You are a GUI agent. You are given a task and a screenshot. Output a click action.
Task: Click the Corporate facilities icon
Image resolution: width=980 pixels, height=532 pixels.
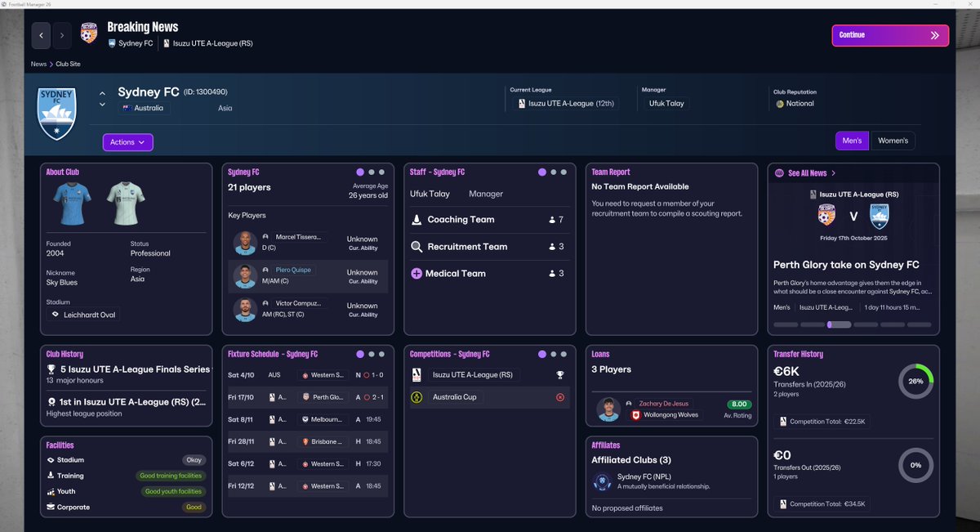pos(51,507)
